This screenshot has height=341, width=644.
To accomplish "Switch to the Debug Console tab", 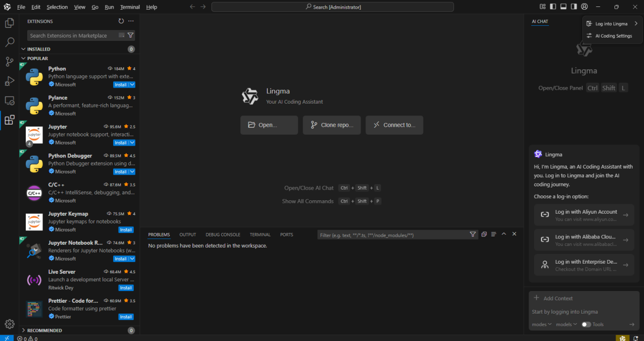I will pyautogui.click(x=223, y=235).
